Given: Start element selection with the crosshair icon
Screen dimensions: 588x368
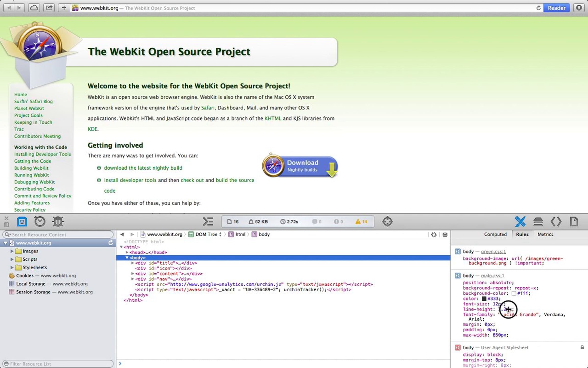Looking at the screenshot, I should [x=387, y=222].
